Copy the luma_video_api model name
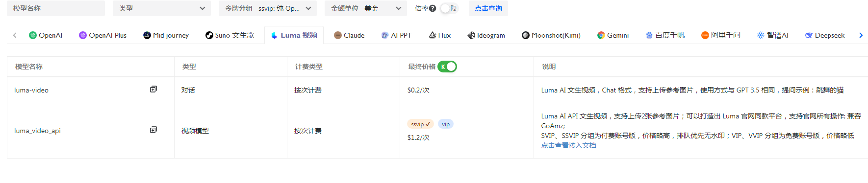Screen dimensions: 868x183 153,130
